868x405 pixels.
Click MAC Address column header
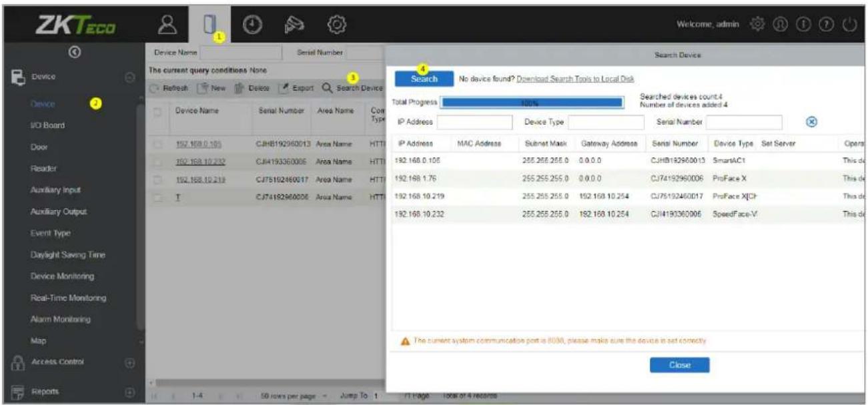pyautogui.click(x=479, y=143)
